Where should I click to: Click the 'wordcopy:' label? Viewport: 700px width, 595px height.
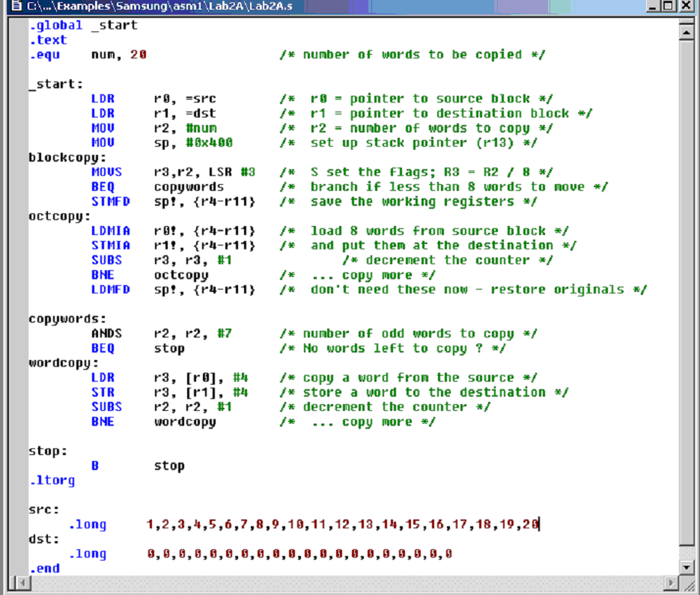[64, 363]
